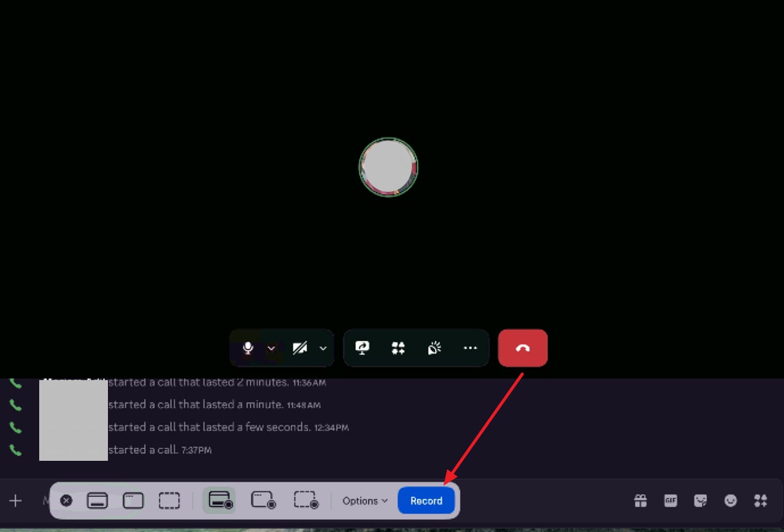Open the party popper reactions icon
Screen dimensions: 784x532
point(434,348)
